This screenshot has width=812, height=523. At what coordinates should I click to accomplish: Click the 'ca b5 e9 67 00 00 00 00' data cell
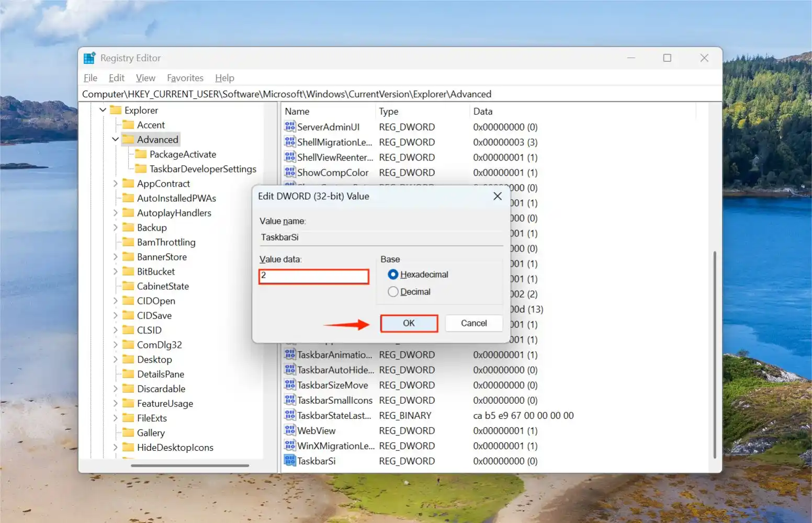click(523, 415)
